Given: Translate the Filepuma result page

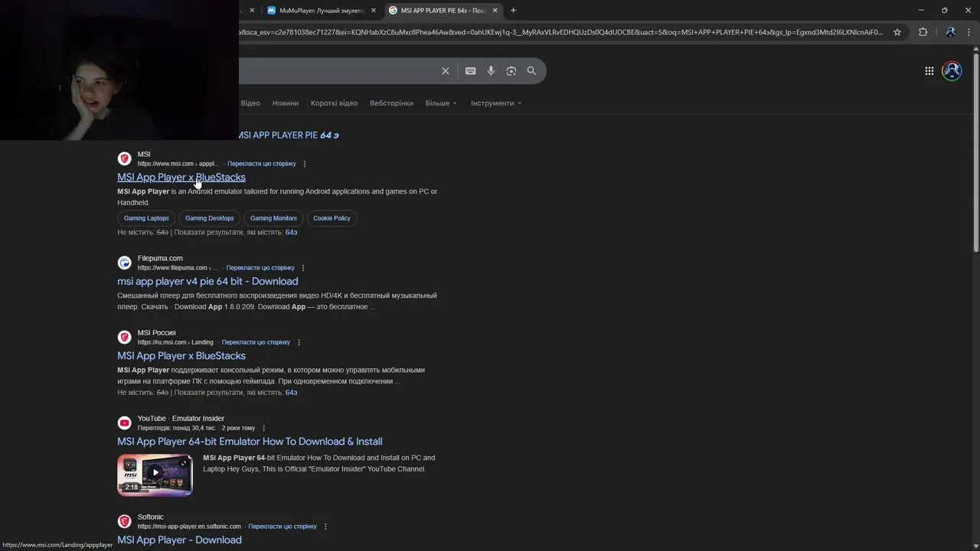Looking at the screenshot, I should click(x=260, y=268).
